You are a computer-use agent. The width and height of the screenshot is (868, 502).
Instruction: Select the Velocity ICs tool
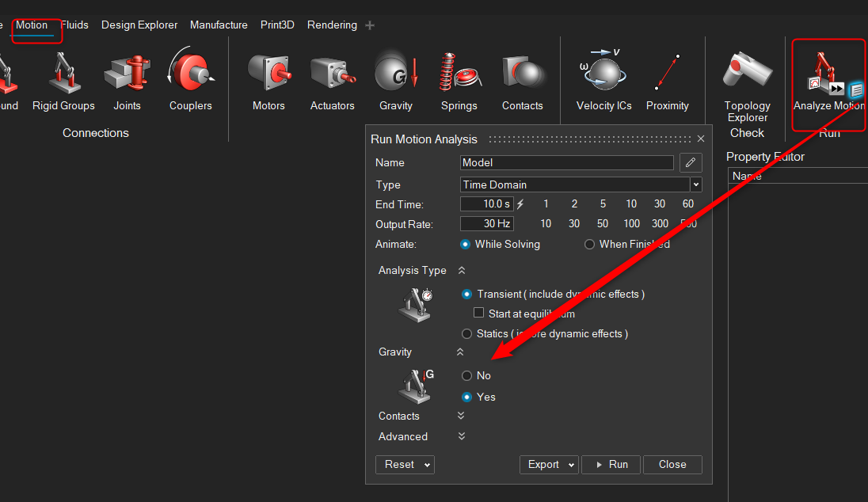[604, 82]
